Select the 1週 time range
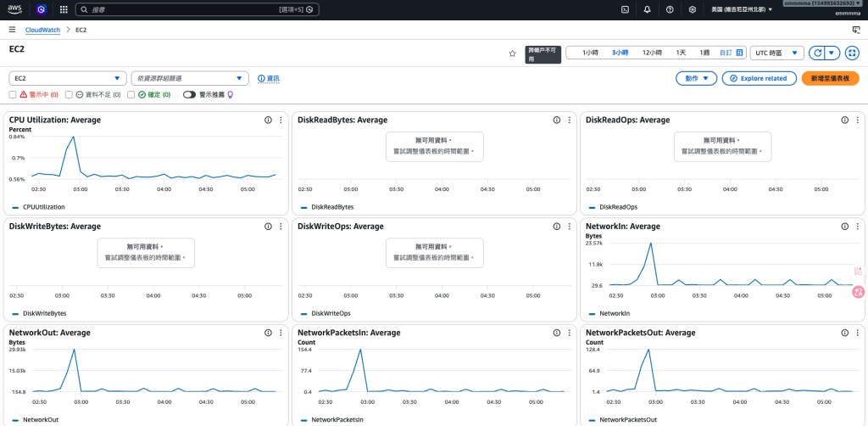This screenshot has height=426, width=868. [x=704, y=53]
